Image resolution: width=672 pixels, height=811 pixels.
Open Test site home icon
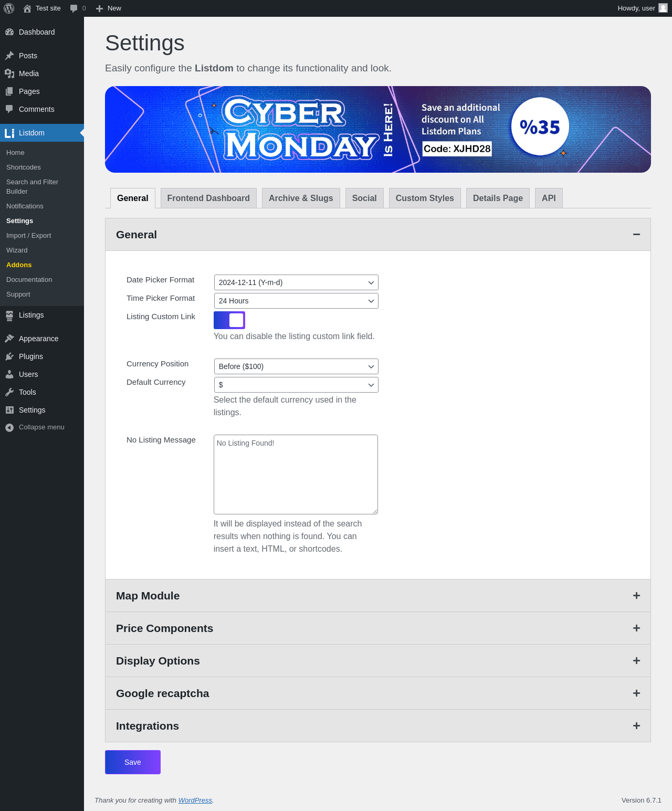pos(27,8)
